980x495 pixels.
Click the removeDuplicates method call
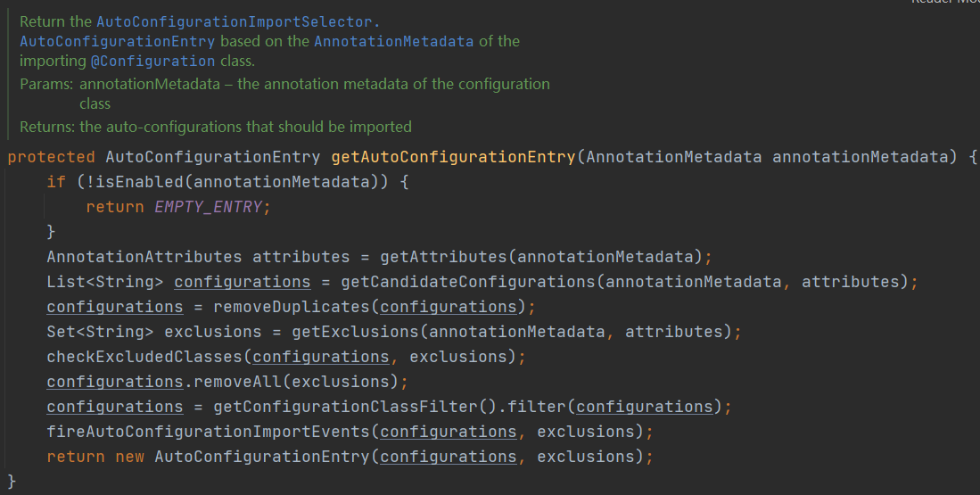[292, 307]
